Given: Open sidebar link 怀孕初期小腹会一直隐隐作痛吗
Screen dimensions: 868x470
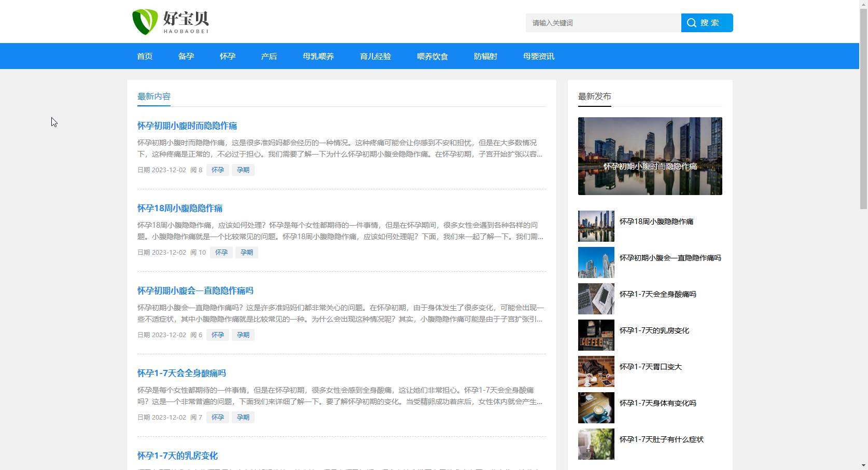Looking at the screenshot, I should pyautogui.click(x=670, y=258).
